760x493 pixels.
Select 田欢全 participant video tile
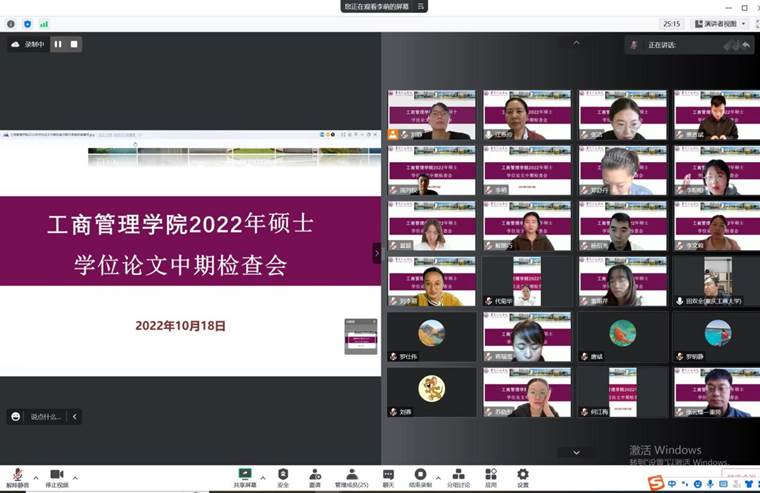716,281
